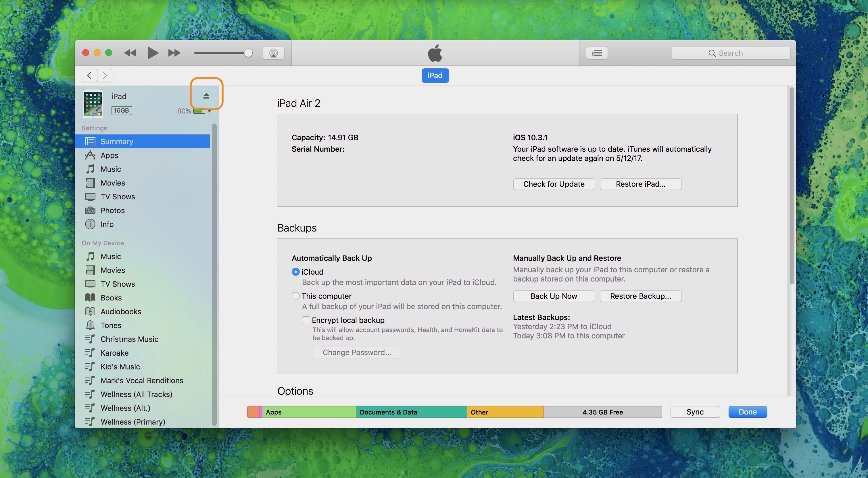
Task: Open Photos settings with the camera icon
Action: coord(90,211)
